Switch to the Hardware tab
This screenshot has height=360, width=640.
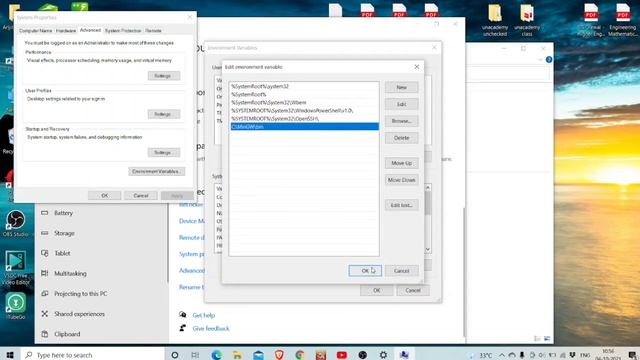pos(66,31)
